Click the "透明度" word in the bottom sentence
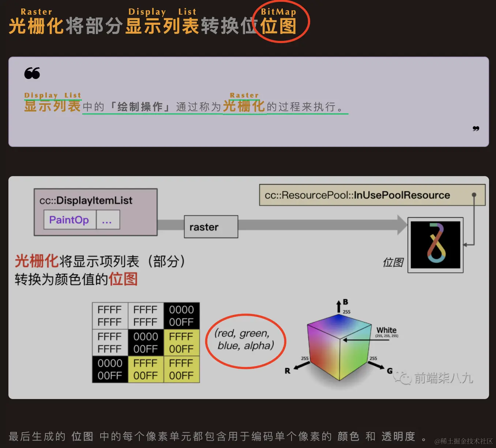 pyautogui.click(x=398, y=436)
